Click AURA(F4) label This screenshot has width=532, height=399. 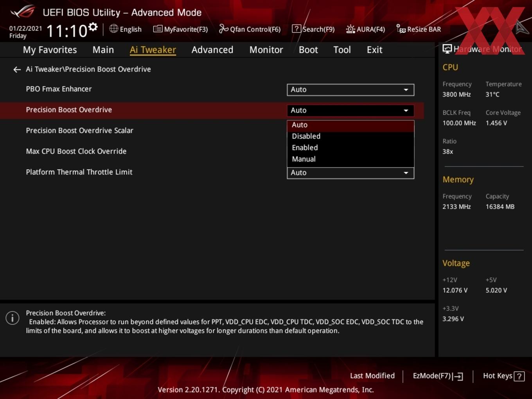(x=371, y=29)
